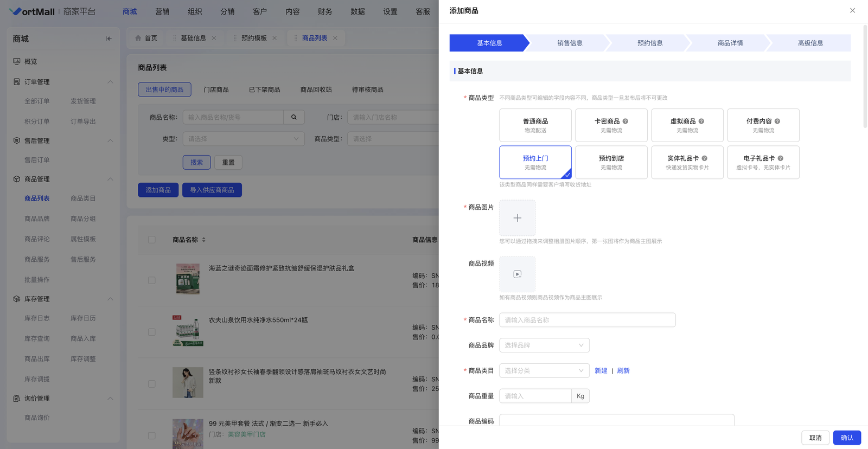Click help icon next to 虚拟商品
The height and width of the screenshot is (449, 868).
(x=701, y=121)
